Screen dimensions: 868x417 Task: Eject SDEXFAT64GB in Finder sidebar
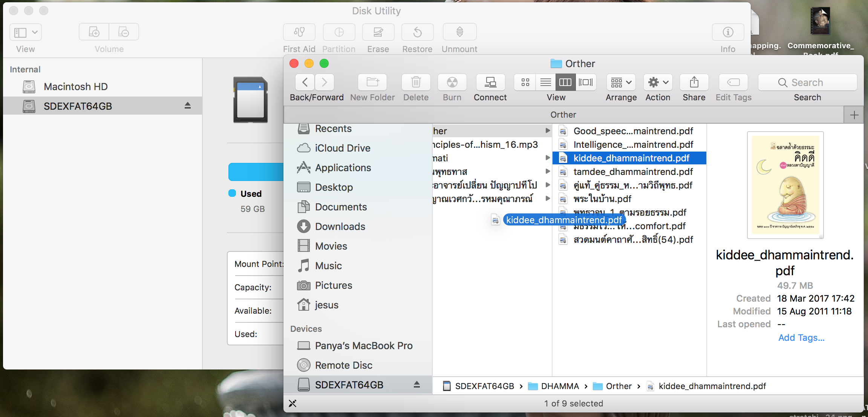pyautogui.click(x=416, y=385)
